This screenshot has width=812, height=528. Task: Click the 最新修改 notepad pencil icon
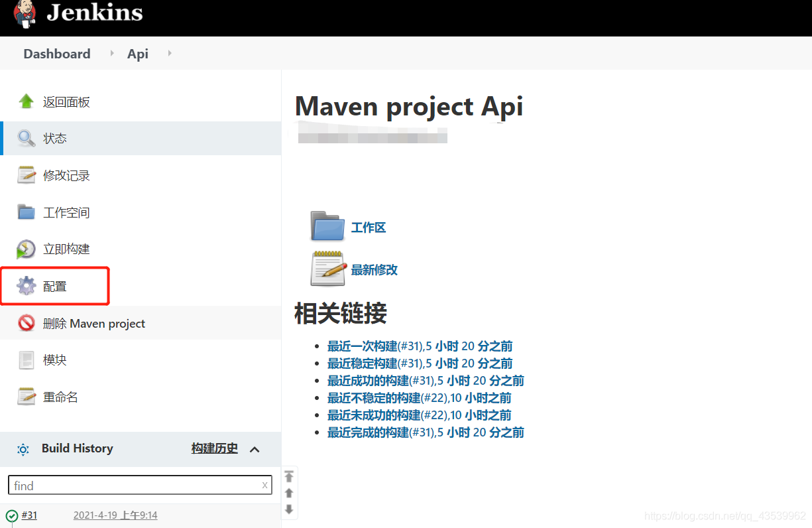point(328,269)
